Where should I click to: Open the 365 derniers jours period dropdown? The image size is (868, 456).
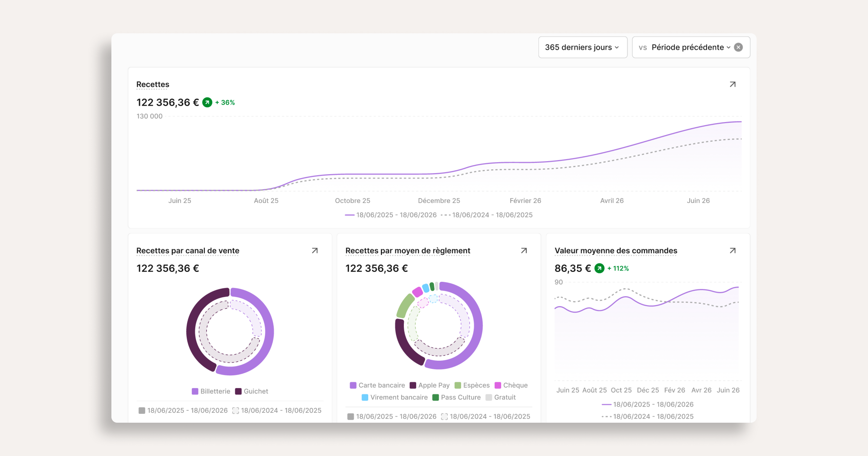(x=583, y=47)
